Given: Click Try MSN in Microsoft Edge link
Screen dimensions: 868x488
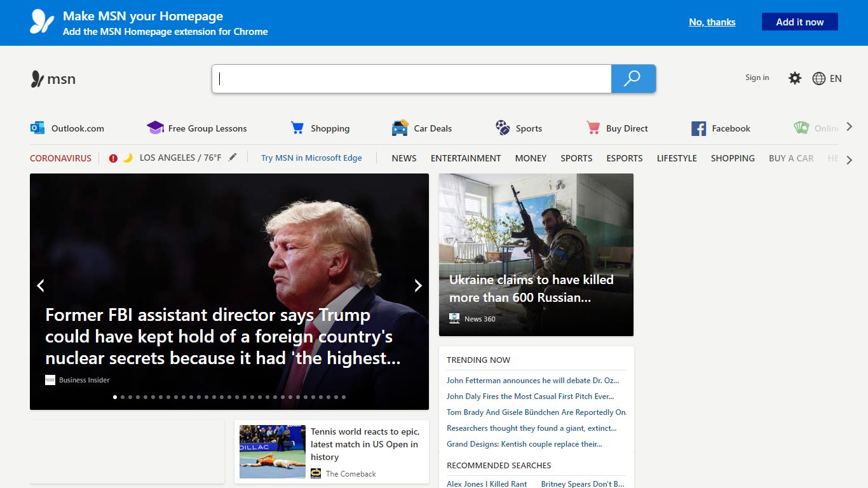Looking at the screenshot, I should pyautogui.click(x=311, y=158).
